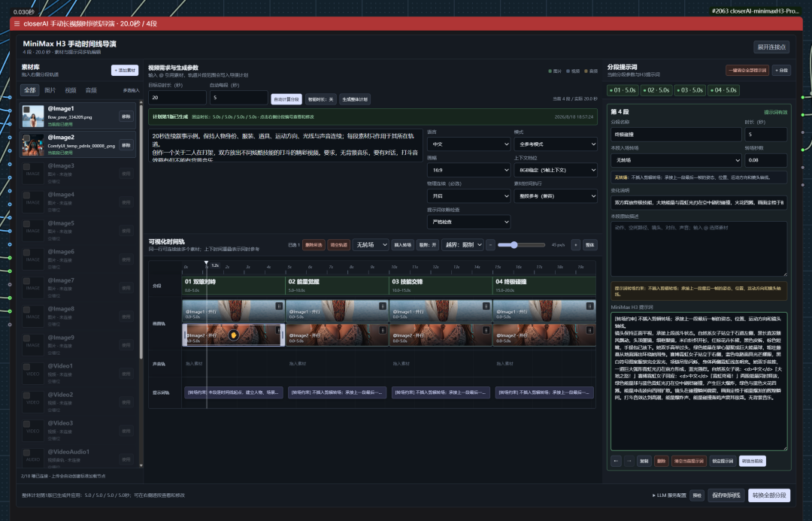Click the grip icon on 04 segment @Image1 clip
The height and width of the screenshot is (521, 812).
(x=589, y=306)
